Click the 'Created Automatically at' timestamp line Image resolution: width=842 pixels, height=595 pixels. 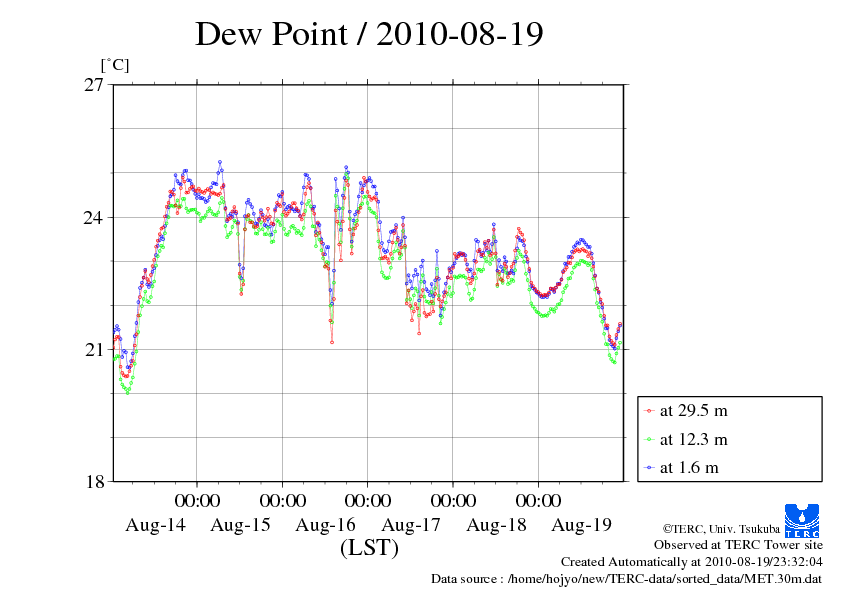(x=692, y=562)
